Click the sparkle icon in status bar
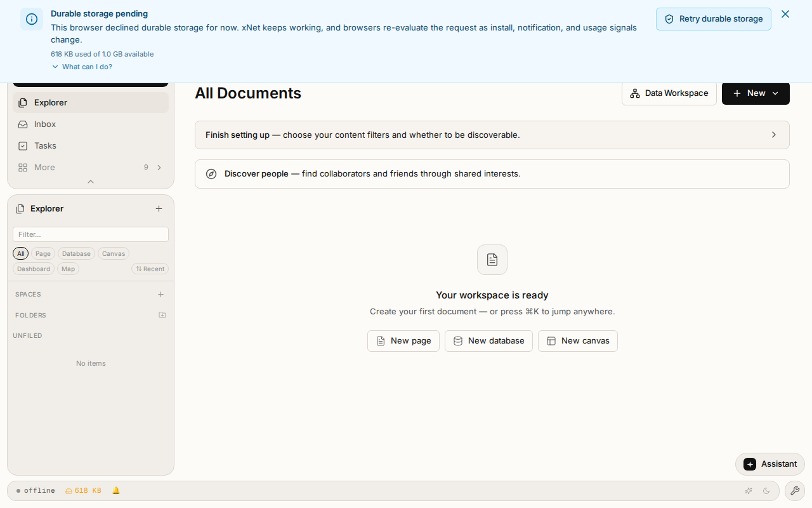The width and height of the screenshot is (812, 508). coord(749,491)
